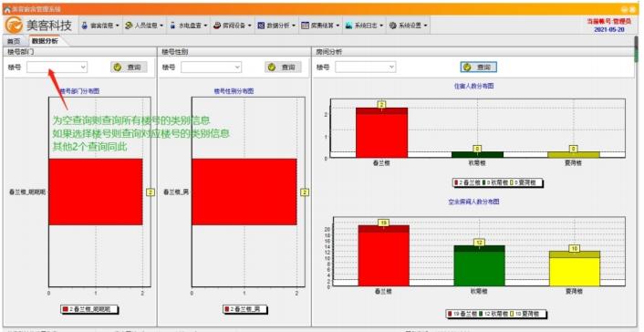Click the 楼号性别 panel header
644x332 pixels.
coord(234,52)
